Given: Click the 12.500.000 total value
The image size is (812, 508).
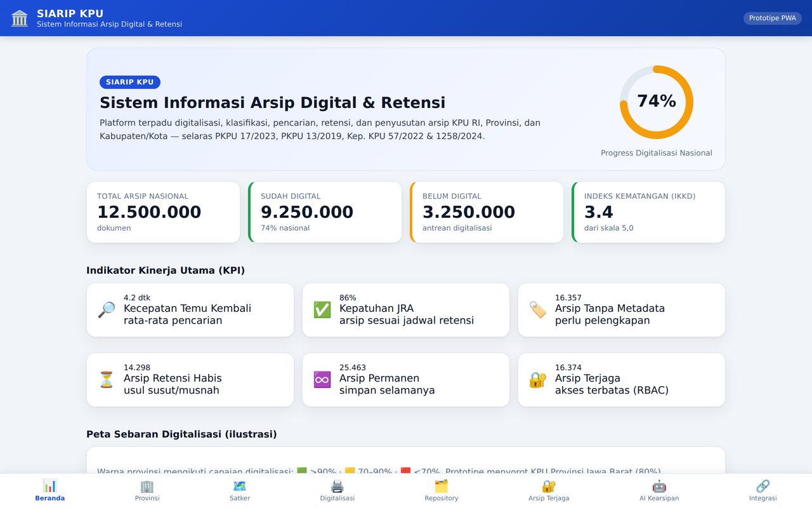Looking at the screenshot, I should pyautogui.click(x=149, y=212).
